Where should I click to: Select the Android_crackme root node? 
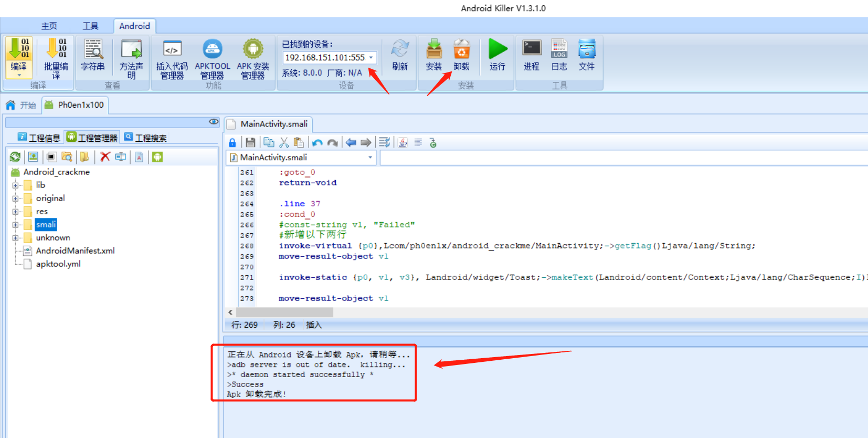coord(57,172)
